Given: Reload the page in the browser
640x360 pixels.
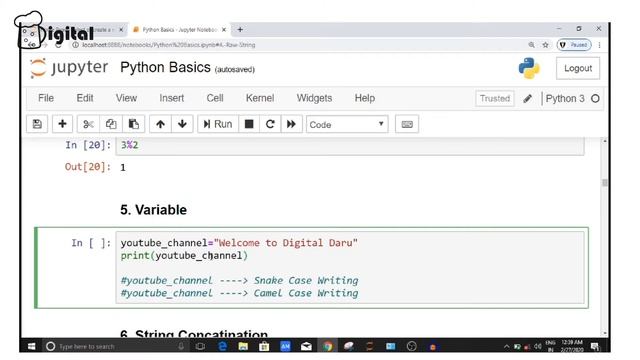Looking at the screenshot, I should [x=59, y=45].
